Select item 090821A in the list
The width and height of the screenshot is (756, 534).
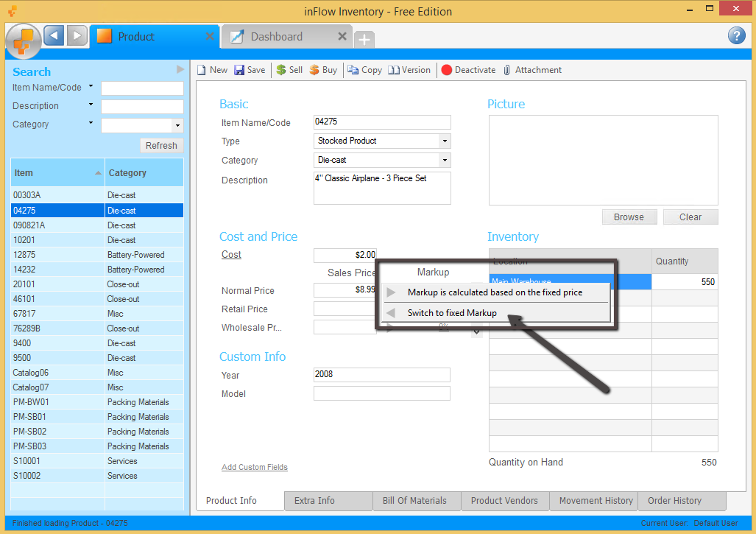click(97, 225)
